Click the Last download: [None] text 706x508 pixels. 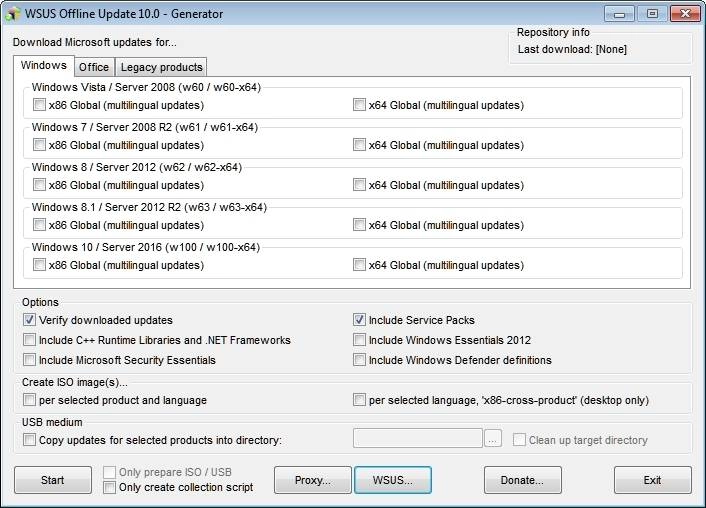(572, 49)
